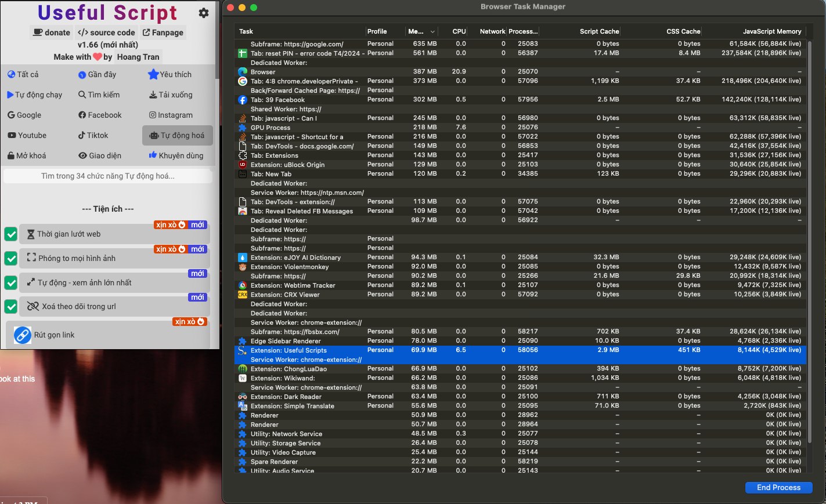Screen dimensions: 826x504
Task: Click Useful Scripts icon in the highlighted task row
Action: click(243, 350)
